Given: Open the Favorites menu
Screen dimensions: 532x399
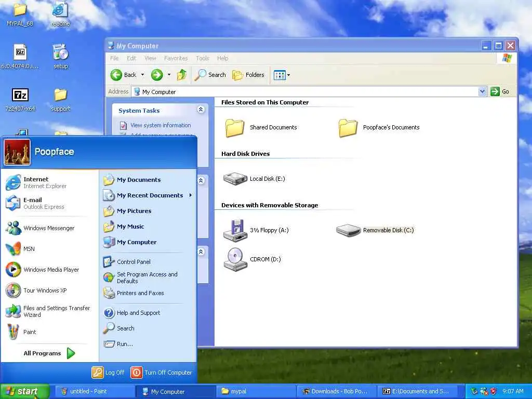Looking at the screenshot, I should pos(176,58).
